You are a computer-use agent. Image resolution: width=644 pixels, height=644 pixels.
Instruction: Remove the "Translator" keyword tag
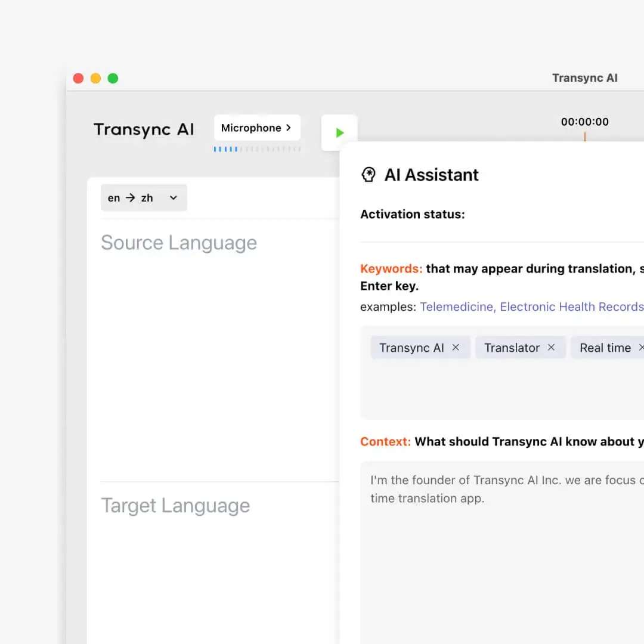552,346
